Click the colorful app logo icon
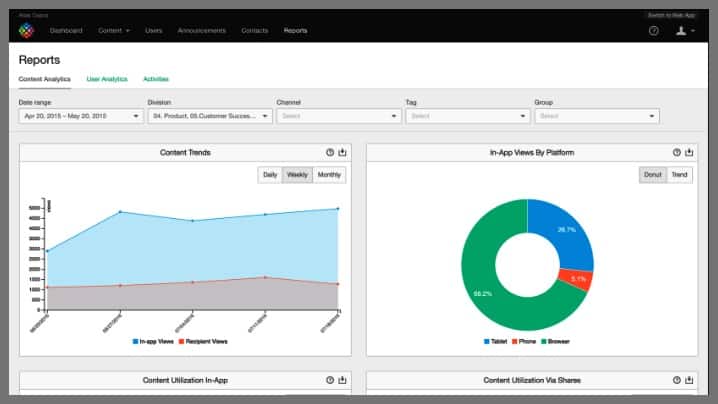 [x=27, y=31]
